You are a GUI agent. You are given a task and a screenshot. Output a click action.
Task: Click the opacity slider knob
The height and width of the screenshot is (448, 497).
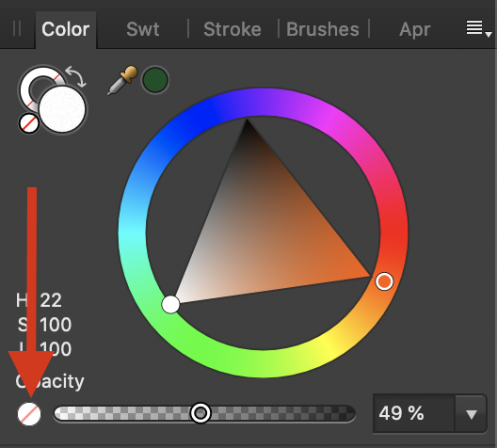click(200, 413)
